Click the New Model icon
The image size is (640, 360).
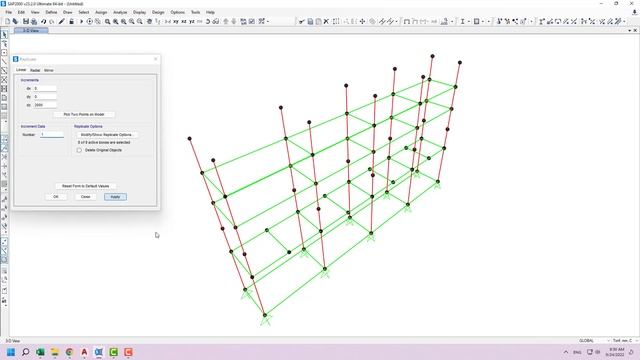(7, 21)
